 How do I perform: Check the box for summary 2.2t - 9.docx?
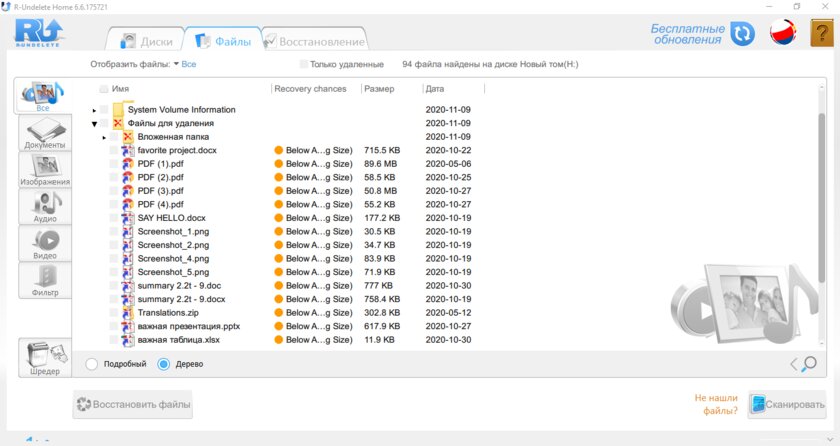[x=114, y=299]
